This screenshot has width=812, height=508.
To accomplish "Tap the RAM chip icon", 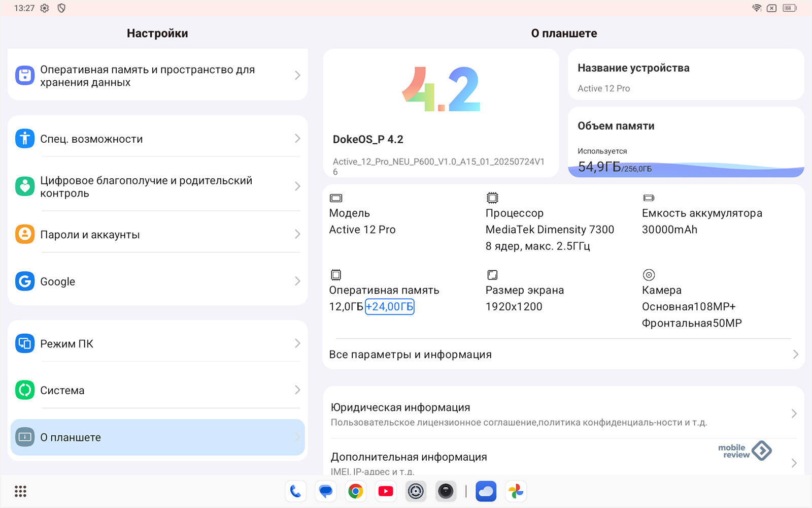I will coord(336,275).
